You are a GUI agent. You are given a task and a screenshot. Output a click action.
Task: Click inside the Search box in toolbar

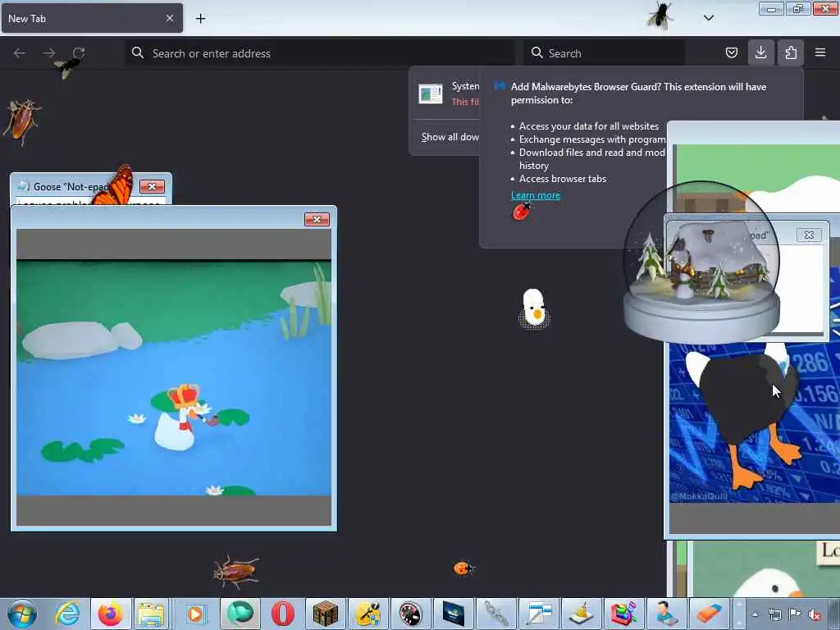tap(604, 53)
